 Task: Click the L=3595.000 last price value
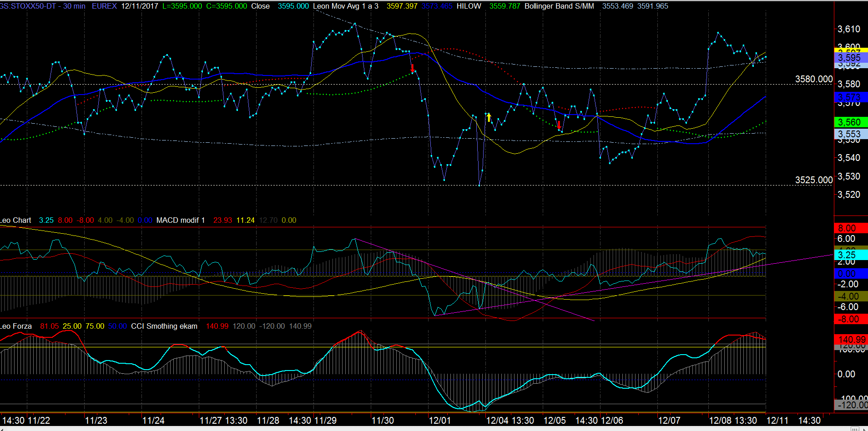pos(182,6)
